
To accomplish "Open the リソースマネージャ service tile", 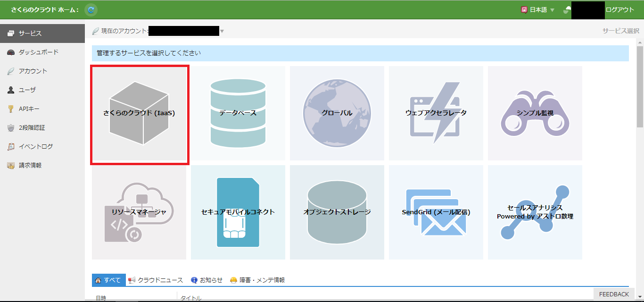I will (x=139, y=212).
